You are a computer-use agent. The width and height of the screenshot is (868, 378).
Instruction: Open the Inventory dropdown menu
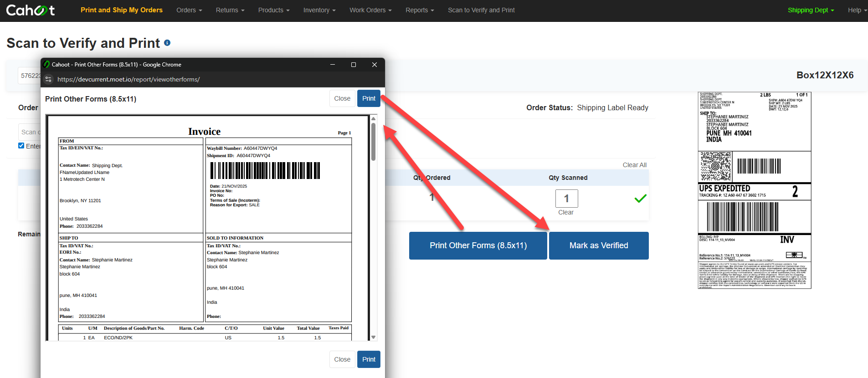pyautogui.click(x=319, y=10)
